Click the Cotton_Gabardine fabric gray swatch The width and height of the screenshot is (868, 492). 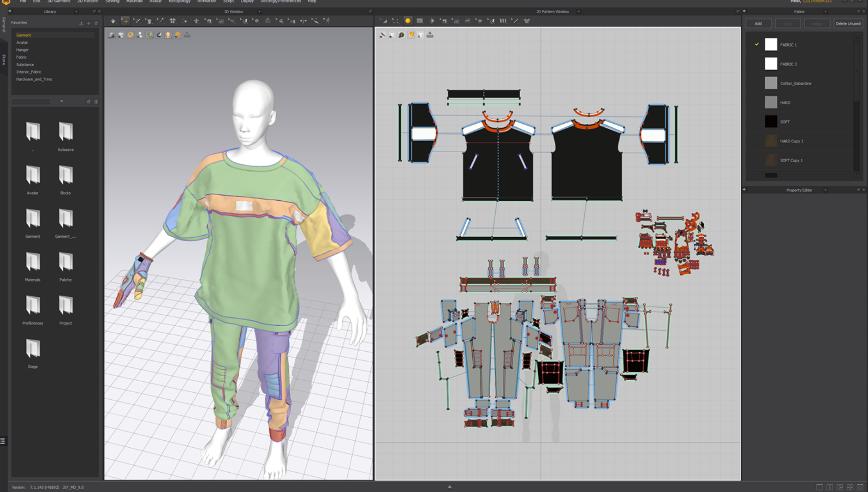(x=771, y=83)
